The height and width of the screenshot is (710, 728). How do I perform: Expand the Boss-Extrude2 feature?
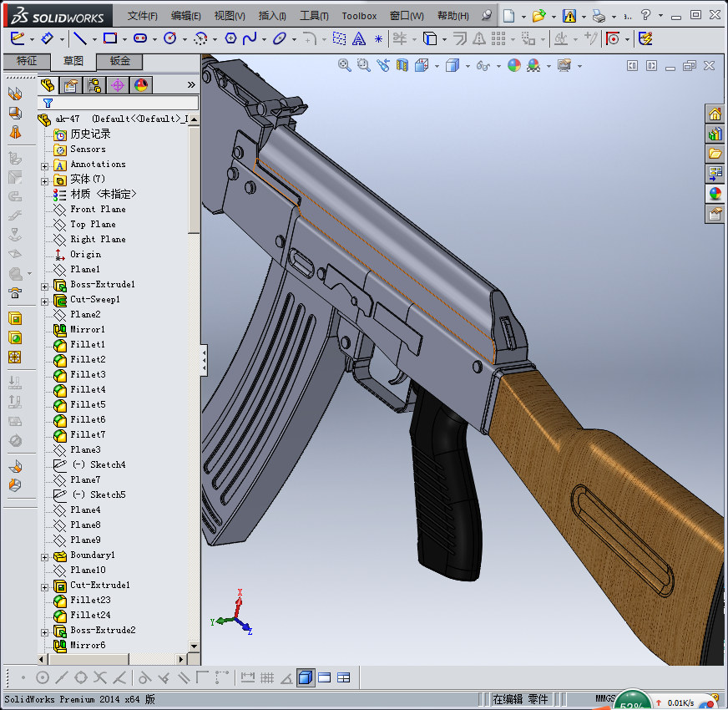click(x=44, y=632)
